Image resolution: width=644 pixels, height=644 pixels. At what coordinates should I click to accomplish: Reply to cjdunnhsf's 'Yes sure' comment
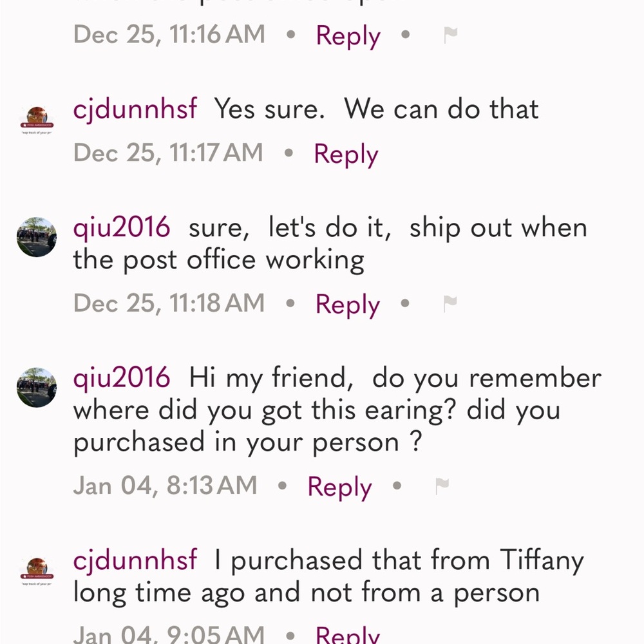click(345, 153)
